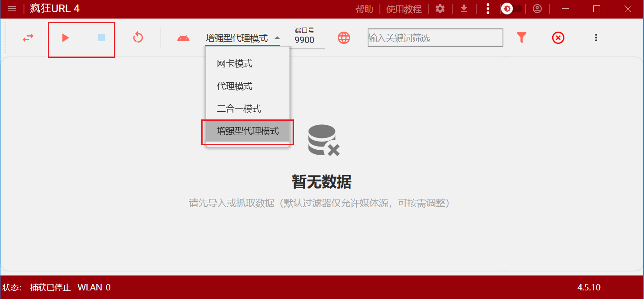Viewport: 644px width, 299px height.
Task: Open the 使用教程 tutorial link
Action: click(404, 9)
